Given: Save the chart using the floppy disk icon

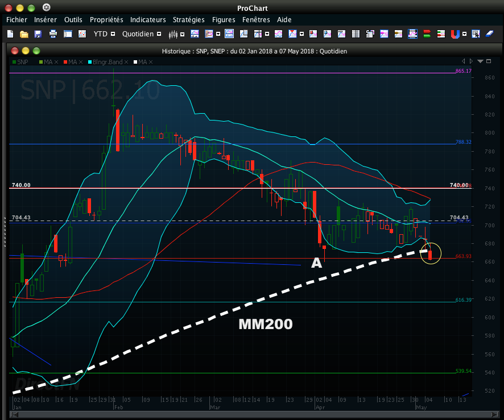Looking at the screenshot, I should click(38, 34).
